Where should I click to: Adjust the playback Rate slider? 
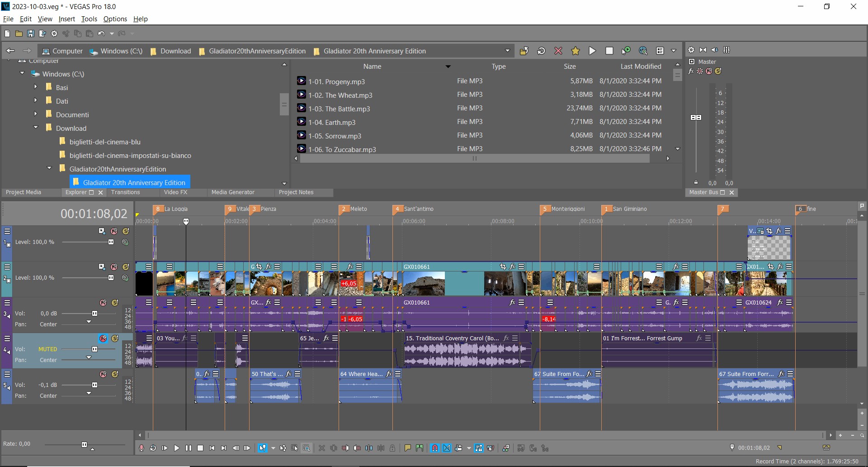84,444
